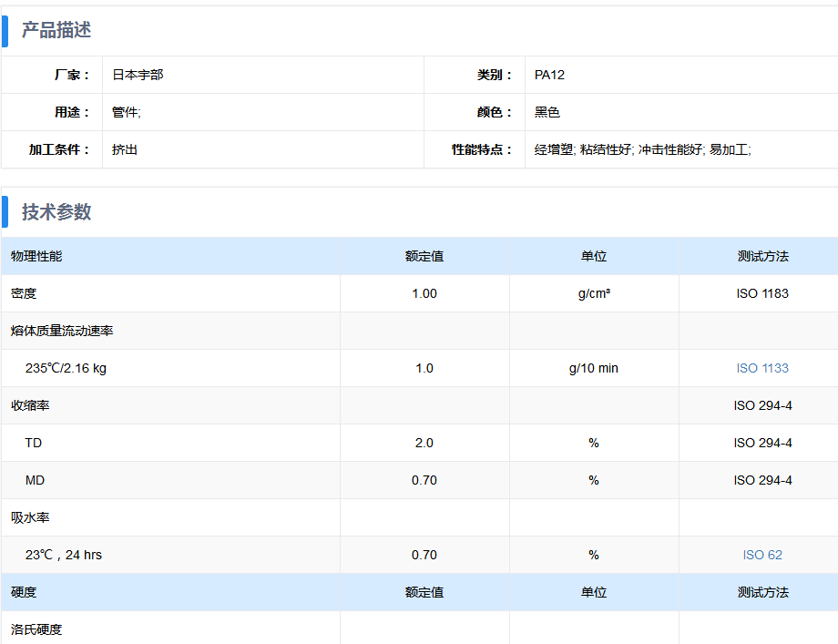Click the usage value 管件
The width and height of the screenshot is (838, 644).
point(126,112)
